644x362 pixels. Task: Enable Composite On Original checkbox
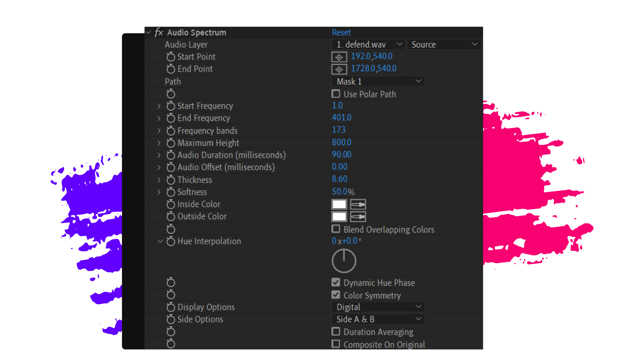tap(336, 344)
